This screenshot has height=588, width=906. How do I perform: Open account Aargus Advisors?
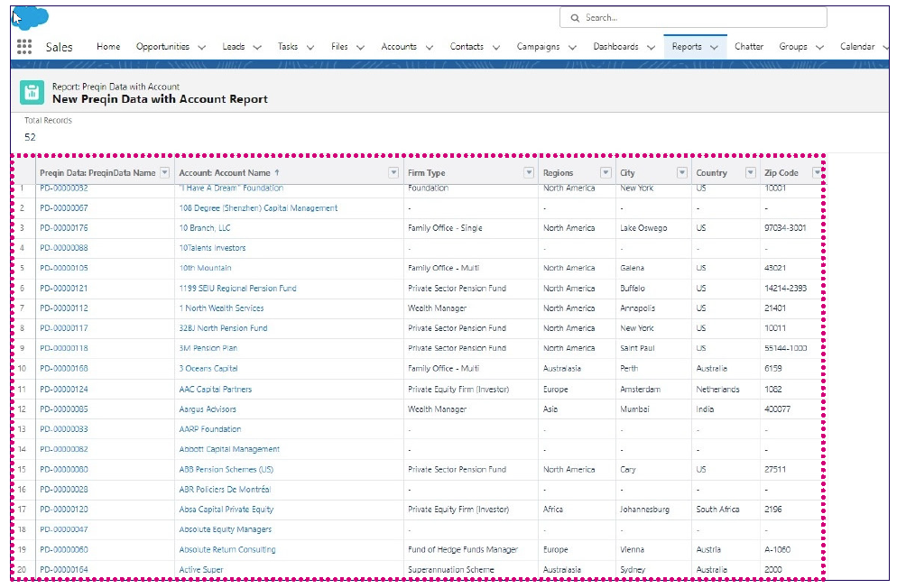208,409
